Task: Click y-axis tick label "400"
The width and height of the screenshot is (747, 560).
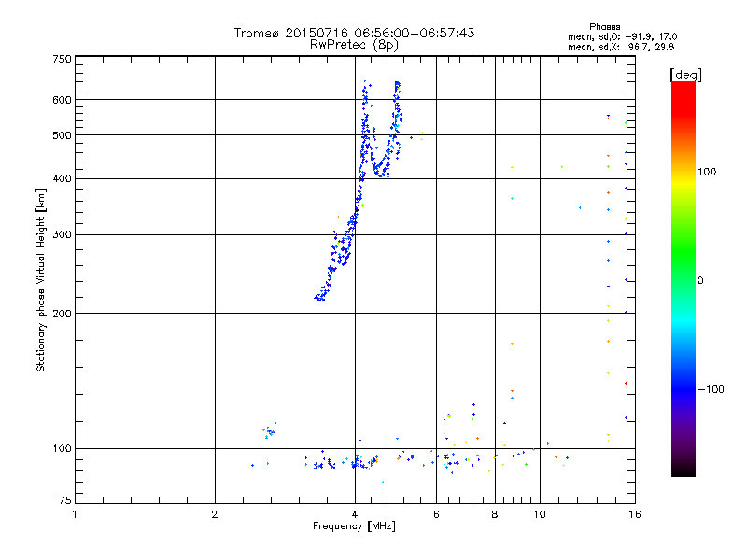Action: pos(62,179)
